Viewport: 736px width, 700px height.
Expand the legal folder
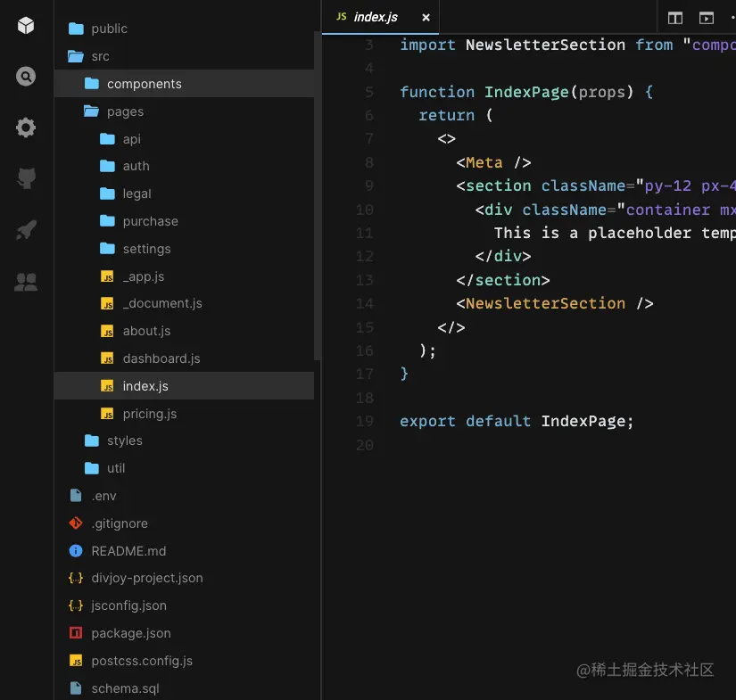184,194
